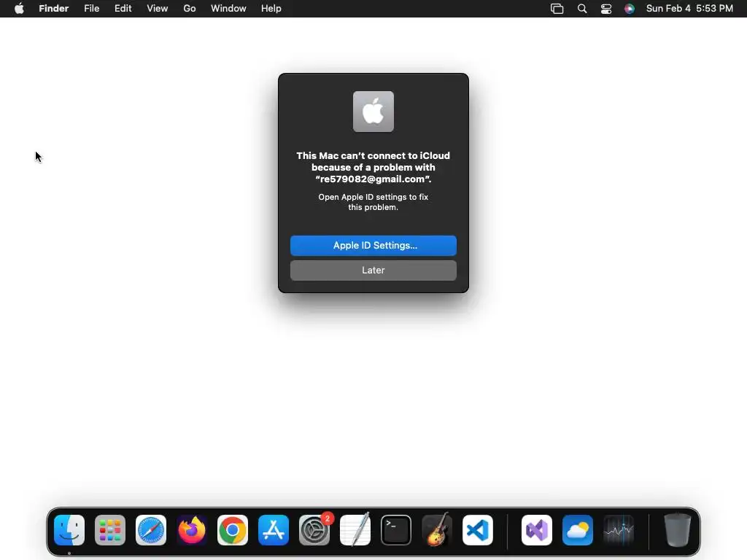Open the Edit menu
The image size is (747, 560).
point(123,9)
